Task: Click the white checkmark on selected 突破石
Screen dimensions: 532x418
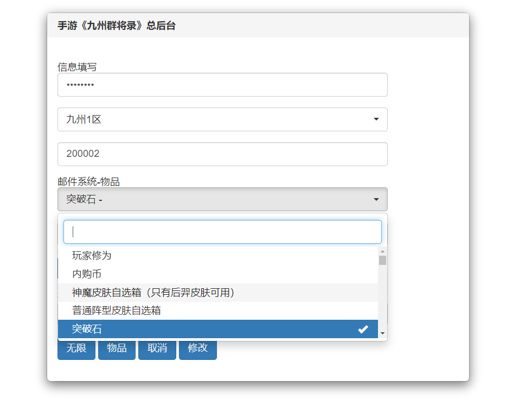Action: pyautogui.click(x=363, y=329)
